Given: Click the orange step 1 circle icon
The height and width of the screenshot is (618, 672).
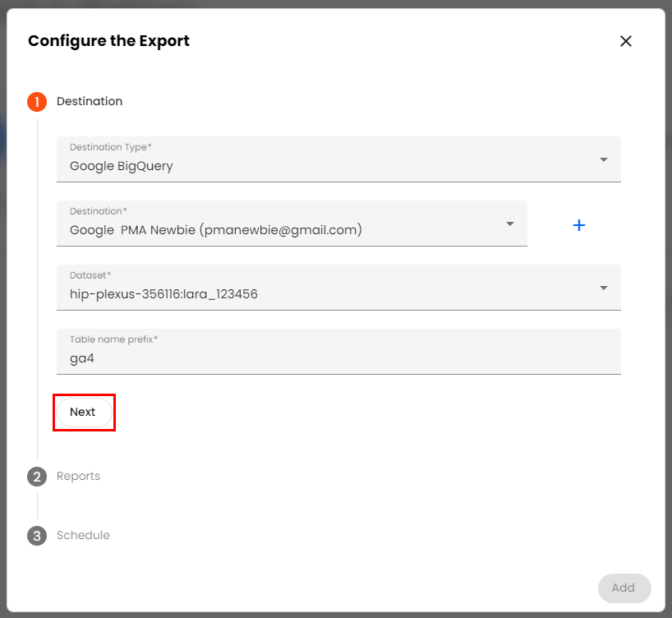Looking at the screenshot, I should (x=37, y=102).
